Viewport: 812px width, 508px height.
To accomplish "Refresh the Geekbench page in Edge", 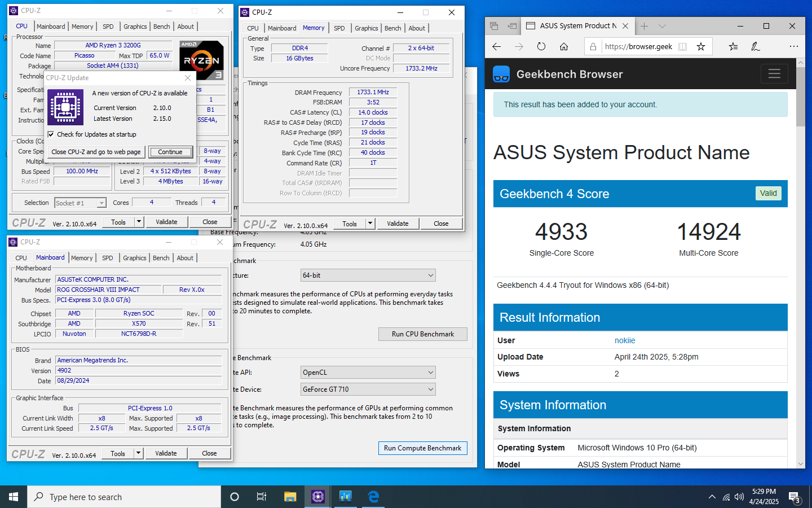I will [541, 47].
